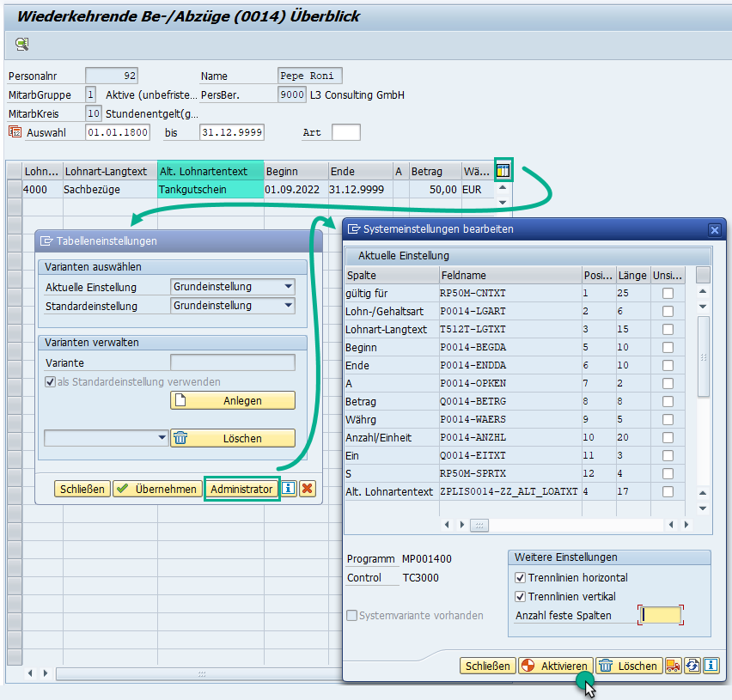732x700 pixels.
Task: Open the calendar icon beside Auswahl
Action: click(x=15, y=132)
